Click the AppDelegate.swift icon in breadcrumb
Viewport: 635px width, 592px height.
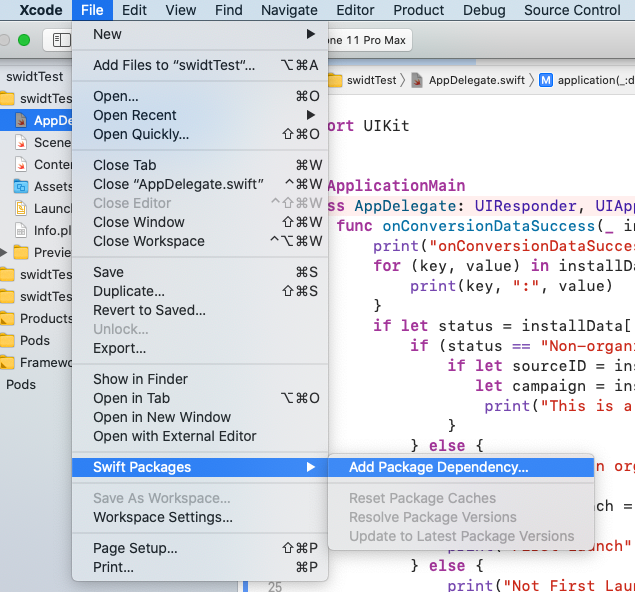click(x=417, y=80)
